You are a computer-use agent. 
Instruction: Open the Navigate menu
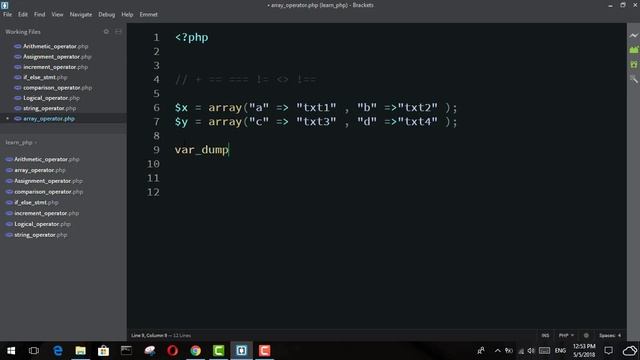click(81, 14)
